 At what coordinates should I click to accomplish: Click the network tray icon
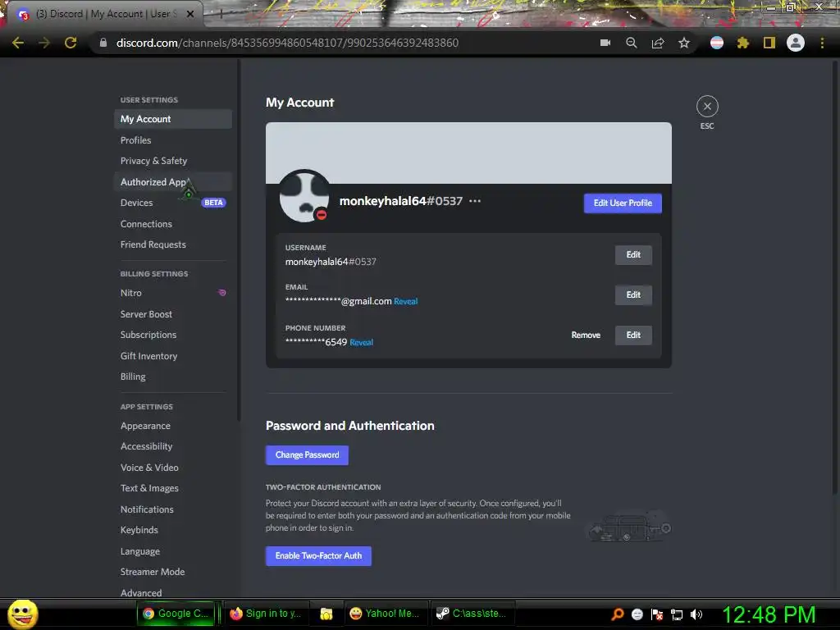[x=677, y=614]
